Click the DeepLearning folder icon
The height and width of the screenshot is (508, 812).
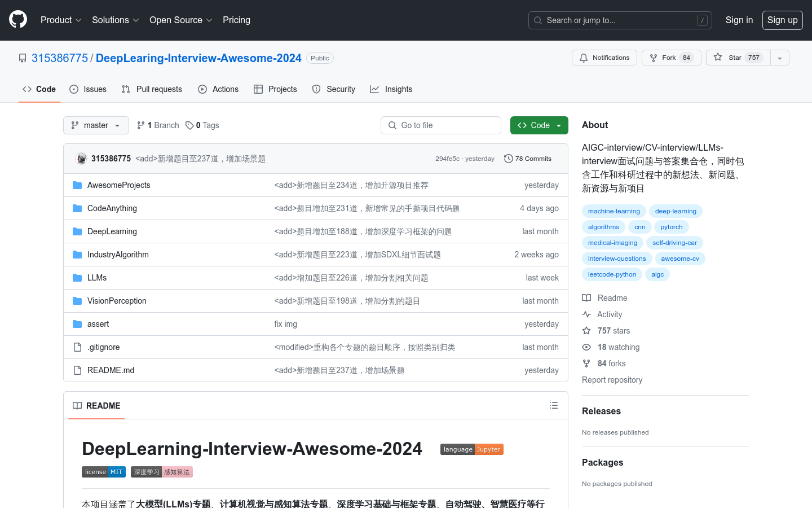[77, 231]
